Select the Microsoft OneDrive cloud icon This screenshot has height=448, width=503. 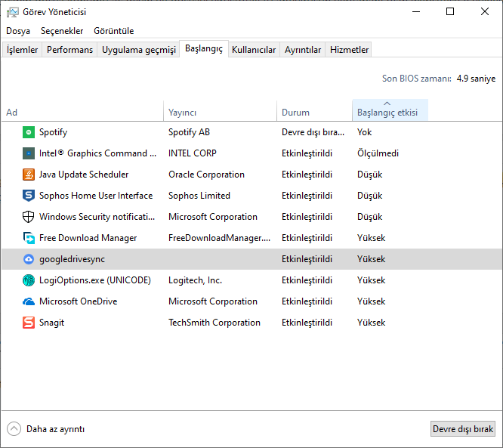[x=29, y=301]
